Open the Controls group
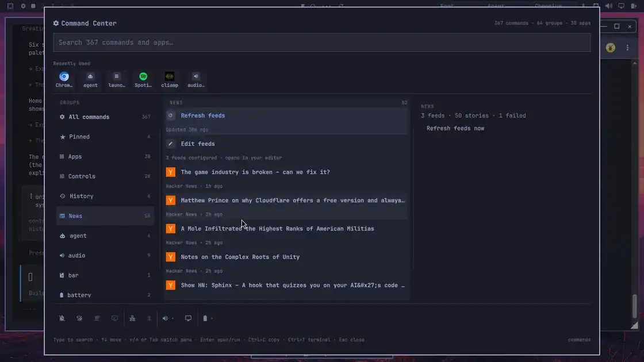The image size is (644, 362). coord(105,176)
